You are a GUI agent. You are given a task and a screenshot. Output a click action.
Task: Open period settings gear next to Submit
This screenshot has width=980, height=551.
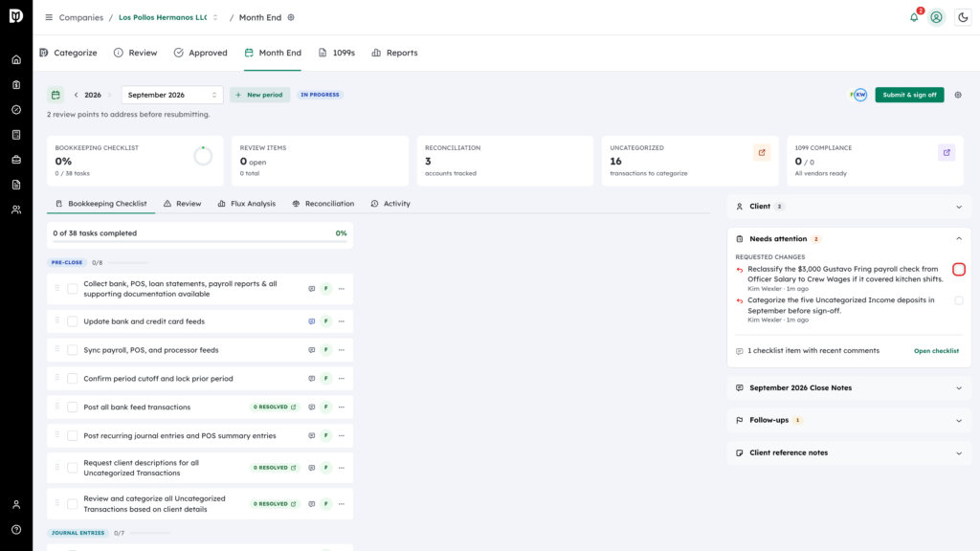coord(958,95)
